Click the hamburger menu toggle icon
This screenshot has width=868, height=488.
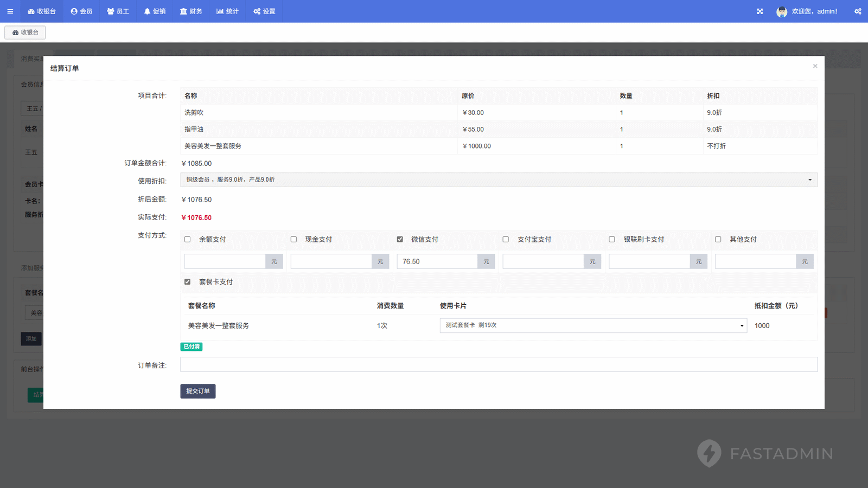click(10, 11)
